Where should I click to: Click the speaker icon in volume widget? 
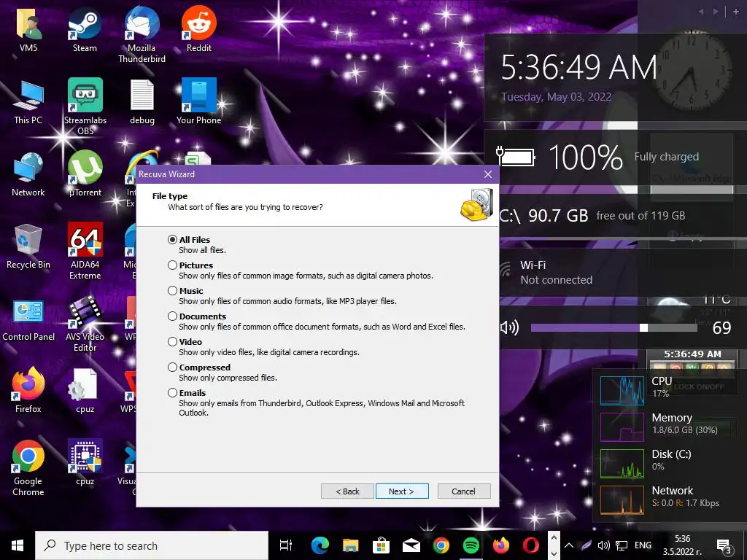point(509,327)
